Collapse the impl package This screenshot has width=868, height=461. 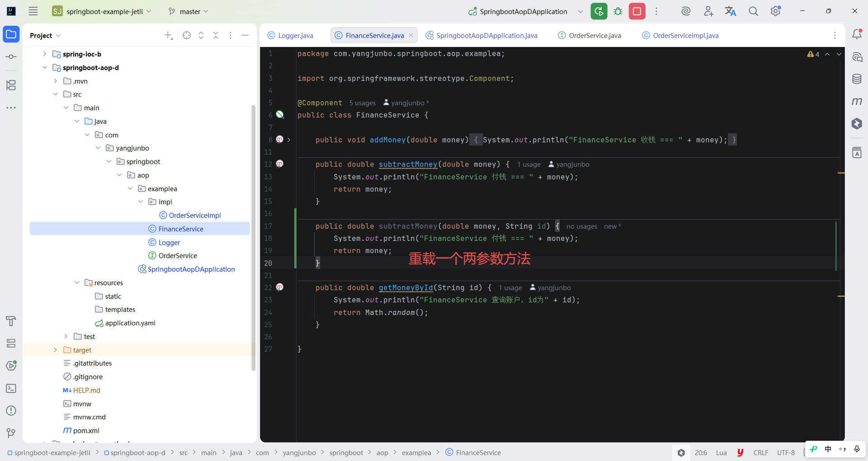point(141,202)
